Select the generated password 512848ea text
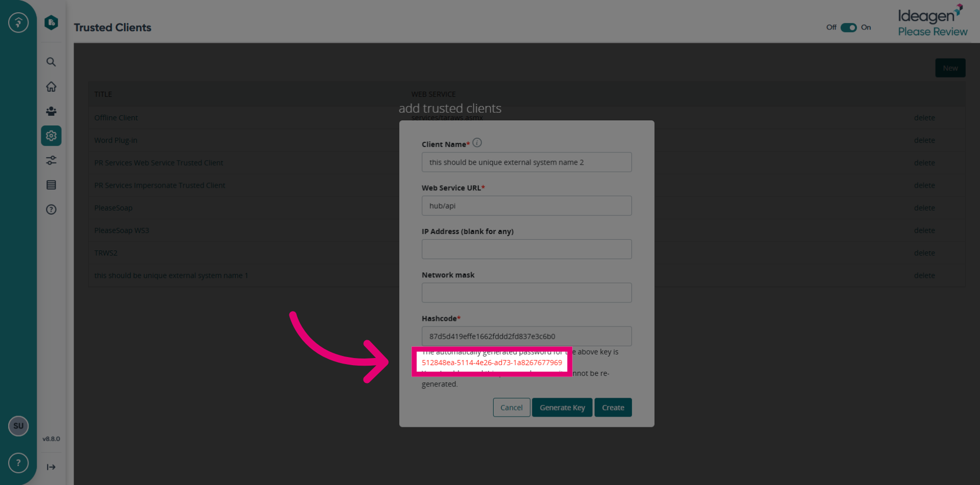This screenshot has width=980, height=485. point(492,363)
